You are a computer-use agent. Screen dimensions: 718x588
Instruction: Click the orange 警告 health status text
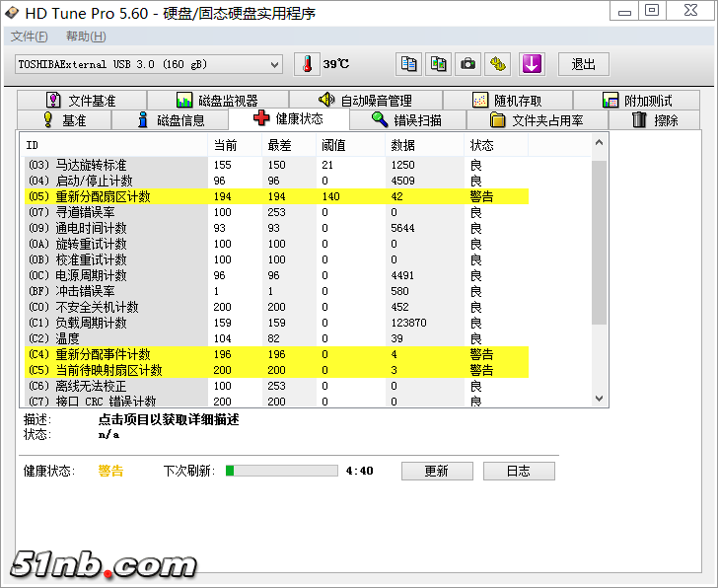(x=110, y=471)
